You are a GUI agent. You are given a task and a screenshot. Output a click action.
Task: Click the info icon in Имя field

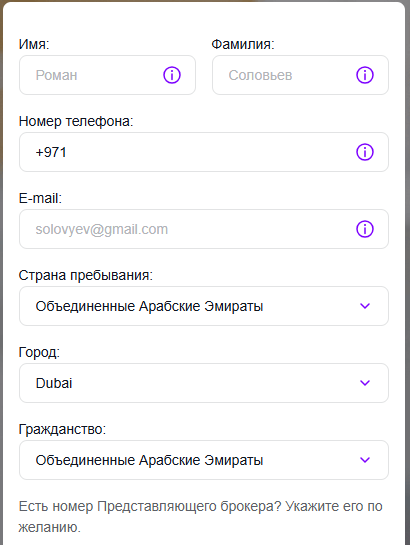[172, 75]
